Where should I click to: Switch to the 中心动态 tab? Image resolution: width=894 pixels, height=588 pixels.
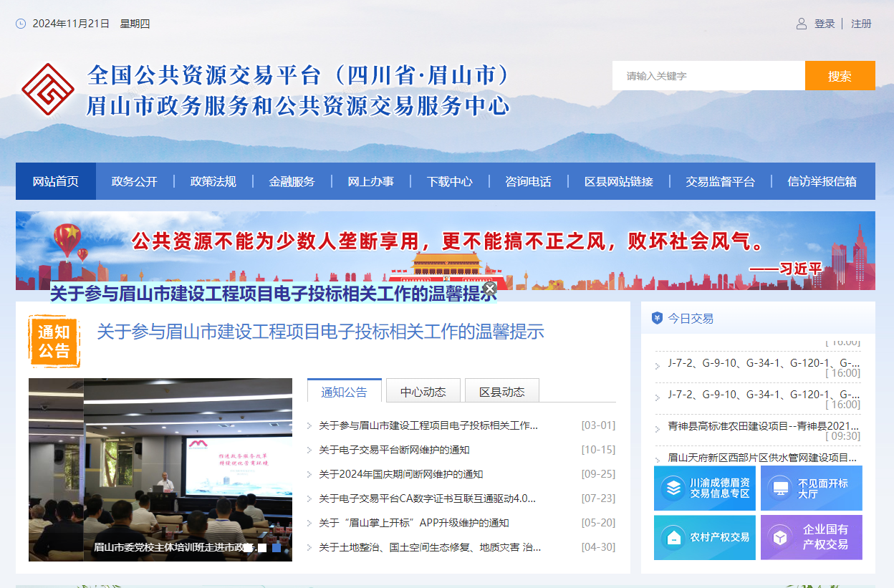pos(423,390)
